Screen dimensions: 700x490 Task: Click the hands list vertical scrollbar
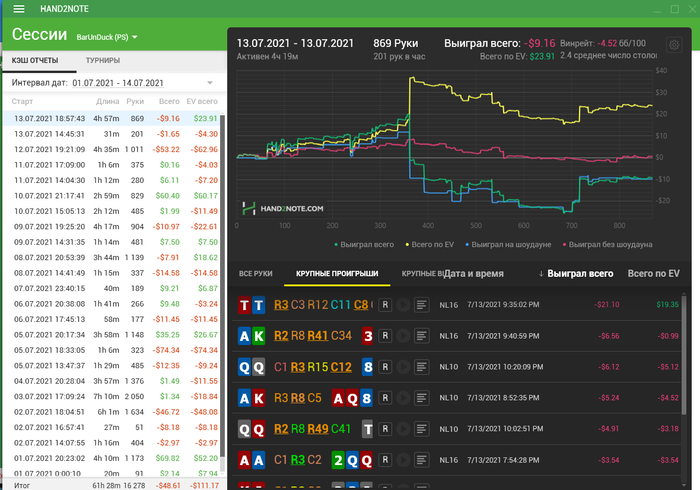coord(683,355)
